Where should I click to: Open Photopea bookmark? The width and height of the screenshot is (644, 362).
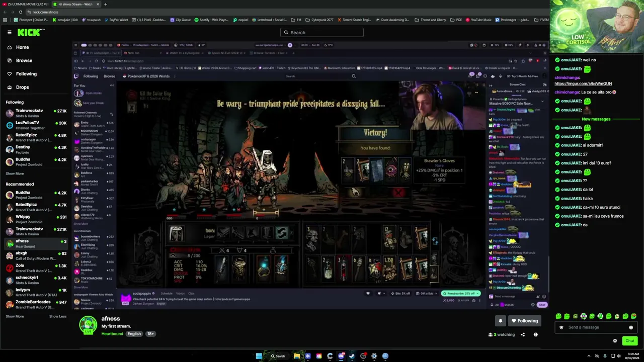point(31,20)
